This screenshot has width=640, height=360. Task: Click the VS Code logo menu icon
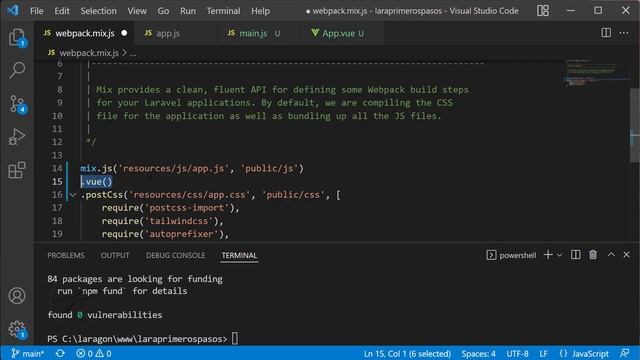coord(13,10)
